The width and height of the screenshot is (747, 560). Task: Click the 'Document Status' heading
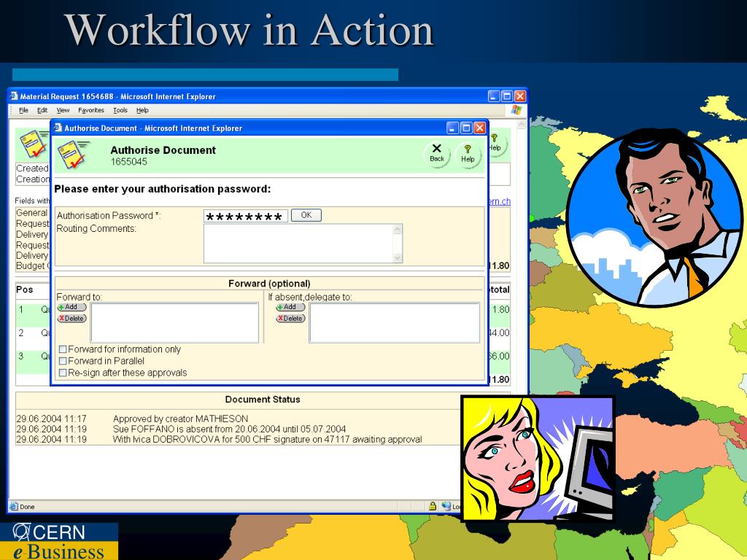pyautogui.click(x=263, y=399)
